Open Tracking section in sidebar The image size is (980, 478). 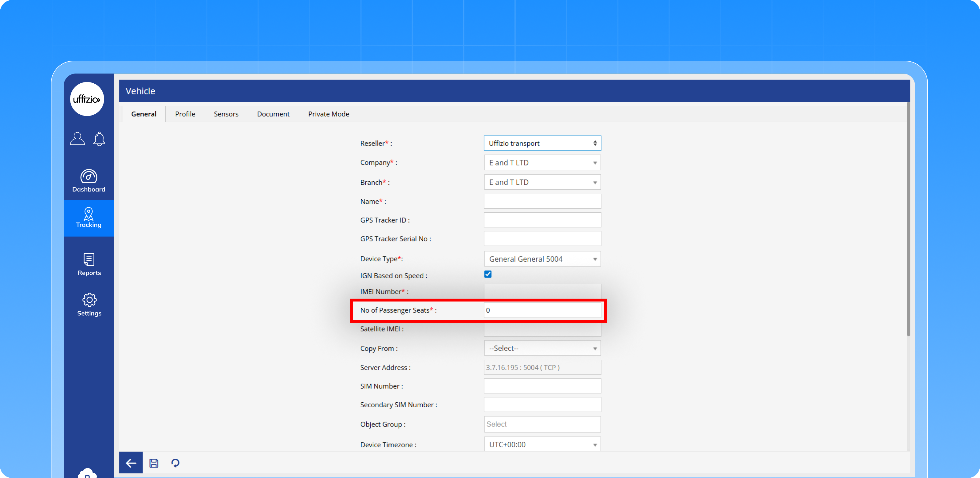coord(89,218)
